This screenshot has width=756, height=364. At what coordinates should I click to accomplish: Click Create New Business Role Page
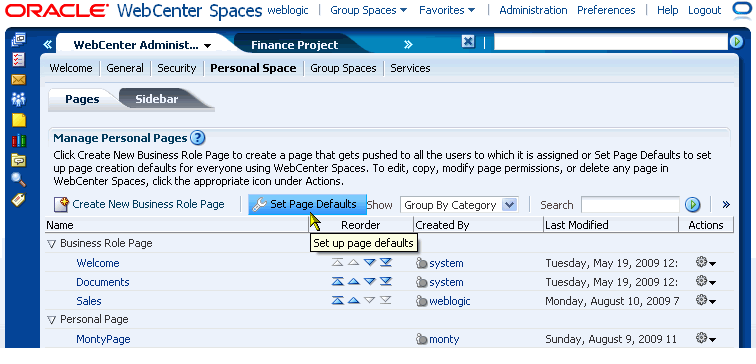coord(139,204)
